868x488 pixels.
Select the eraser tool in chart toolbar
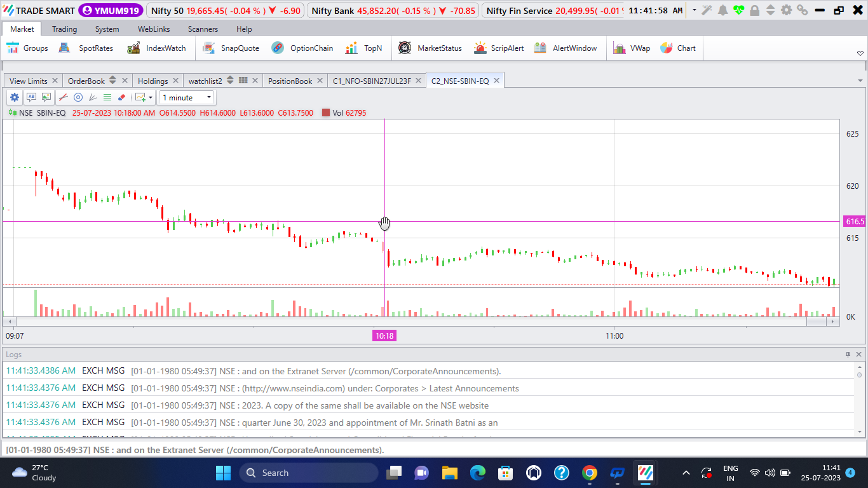(122, 97)
